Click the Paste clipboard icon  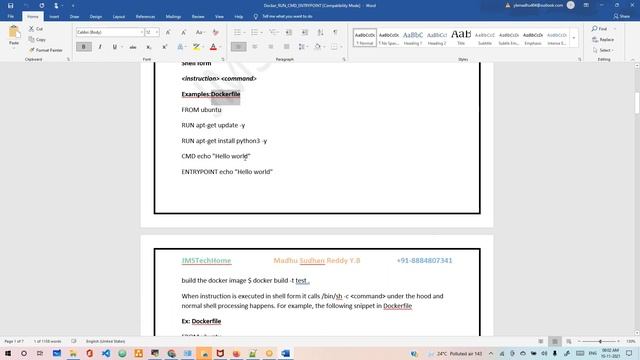14,32
